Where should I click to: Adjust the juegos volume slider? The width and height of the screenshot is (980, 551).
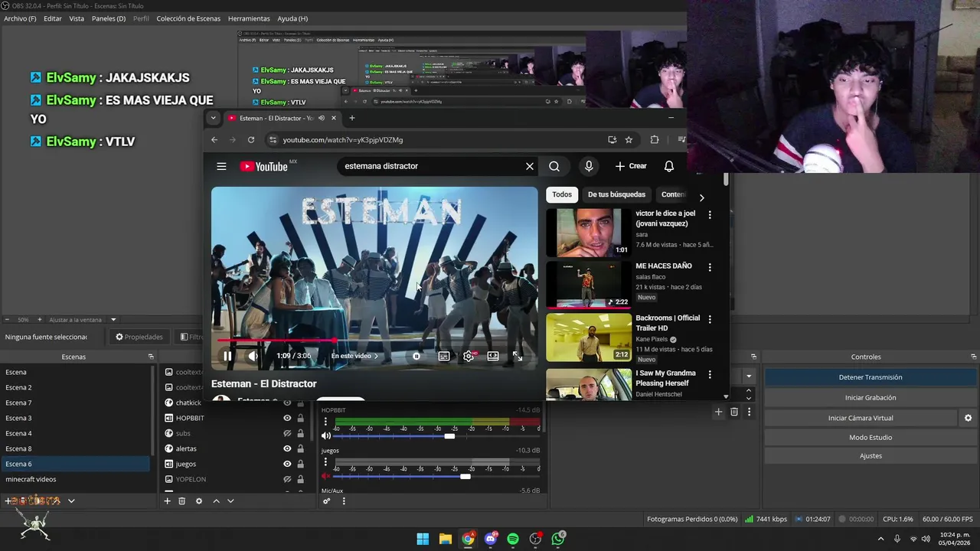(x=465, y=477)
